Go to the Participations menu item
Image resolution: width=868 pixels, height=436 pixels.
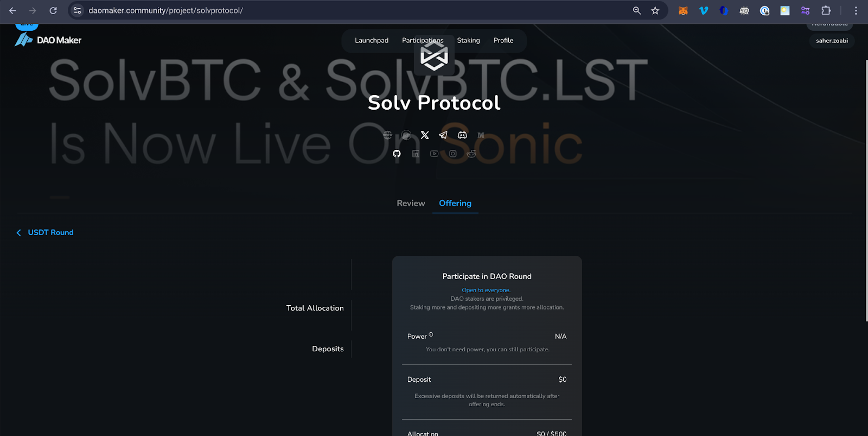pos(423,40)
